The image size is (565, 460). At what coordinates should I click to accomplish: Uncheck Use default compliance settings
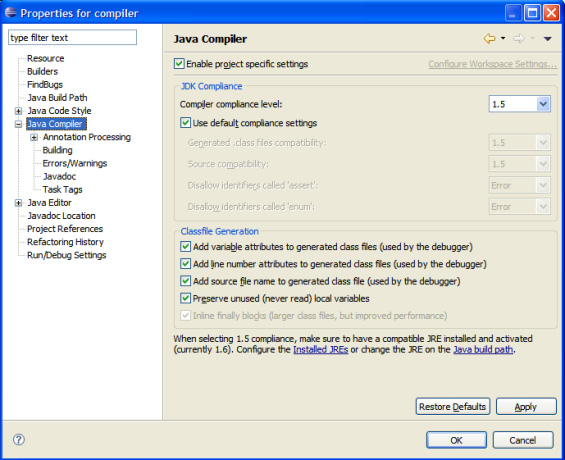pyautogui.click(x=185, y=122)
